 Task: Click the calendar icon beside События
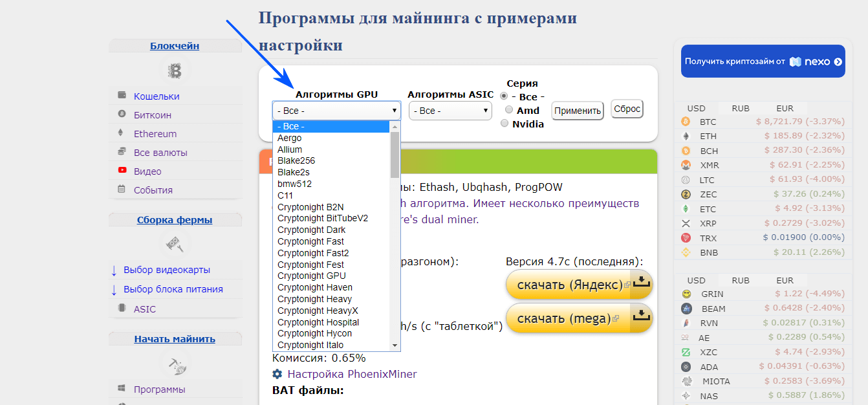click(122, 189)
